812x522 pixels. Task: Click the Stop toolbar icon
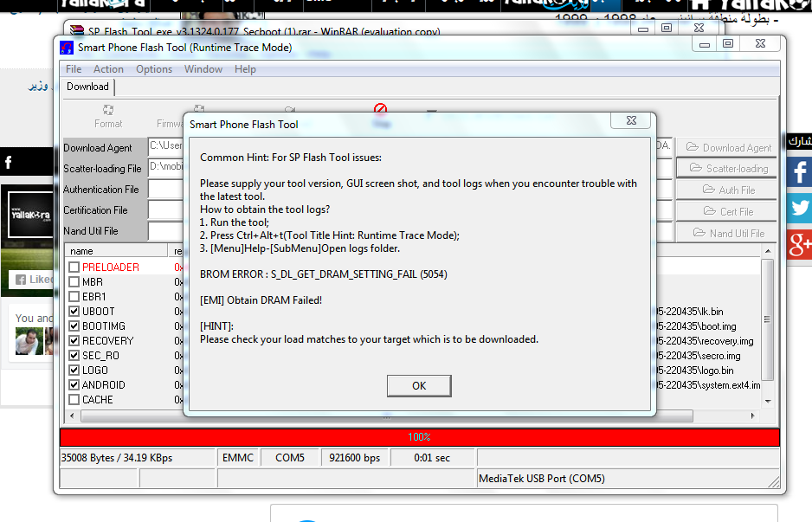(381, 109)
